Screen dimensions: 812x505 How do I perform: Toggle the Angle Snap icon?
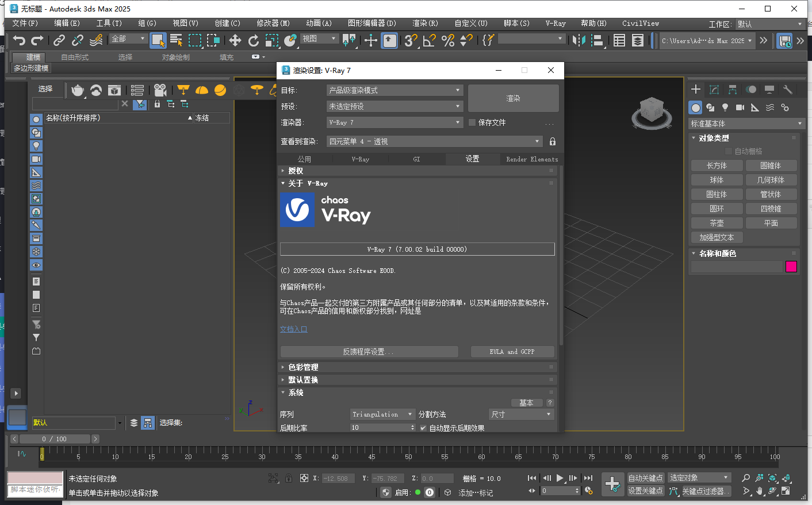tap(428, 40)
